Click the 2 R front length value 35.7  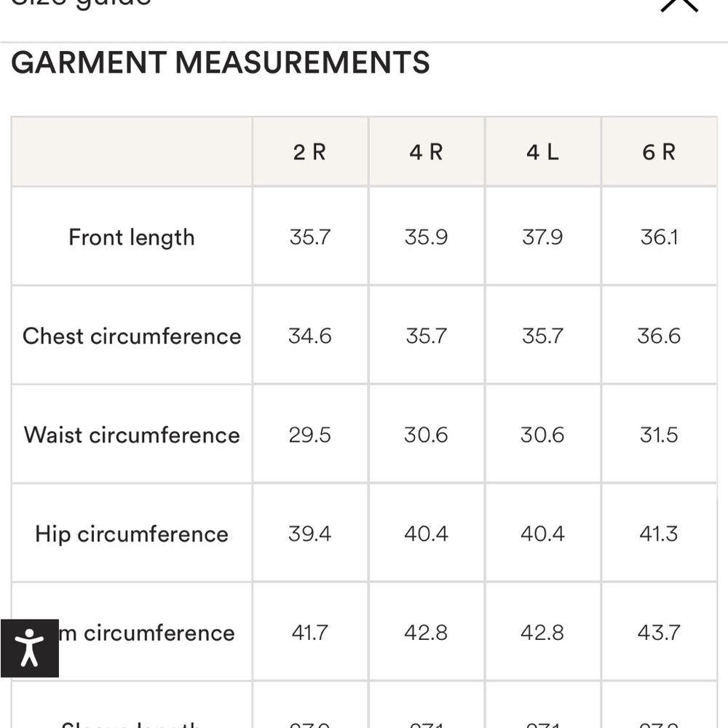(x=310, y=237)
